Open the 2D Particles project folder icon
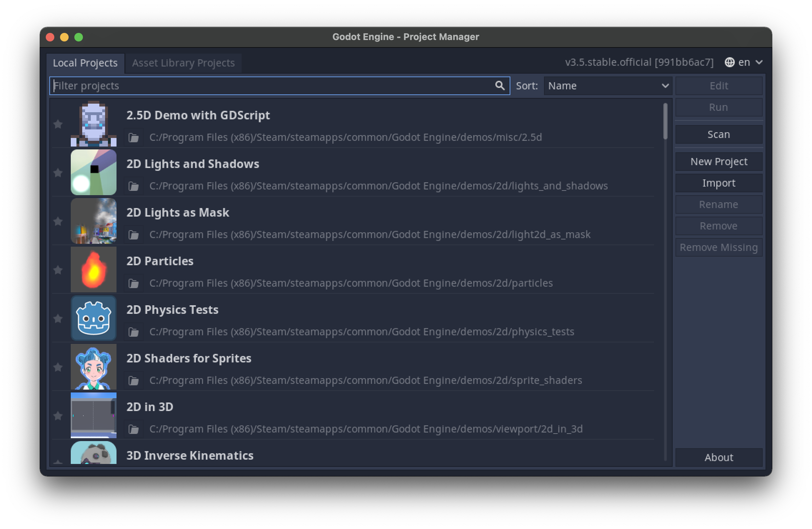812x529 pixels. [x=134, y=283]
